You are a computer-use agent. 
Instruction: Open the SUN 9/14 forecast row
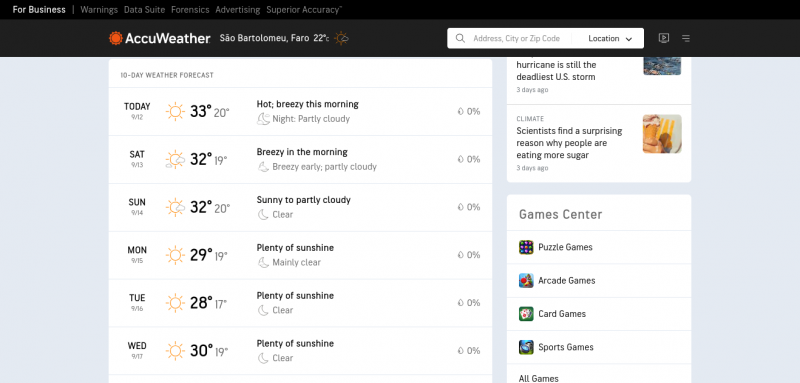click(300, 207)
